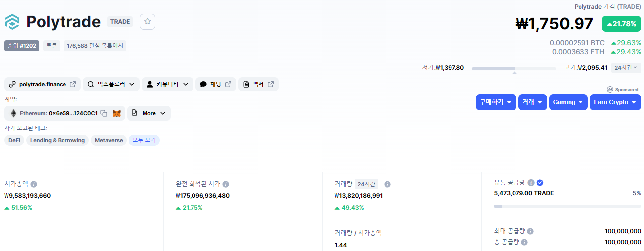
Task: Copy the Ethereum contract address
Action: (104, 113)
